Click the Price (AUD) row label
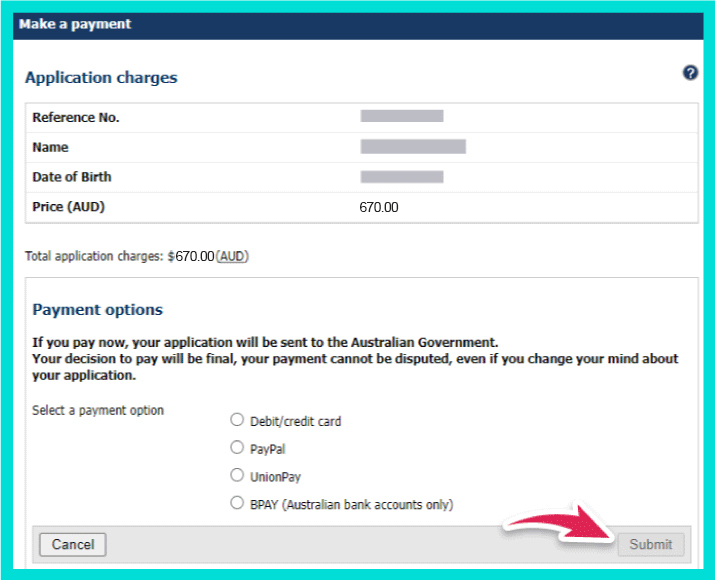 point(68,207)
